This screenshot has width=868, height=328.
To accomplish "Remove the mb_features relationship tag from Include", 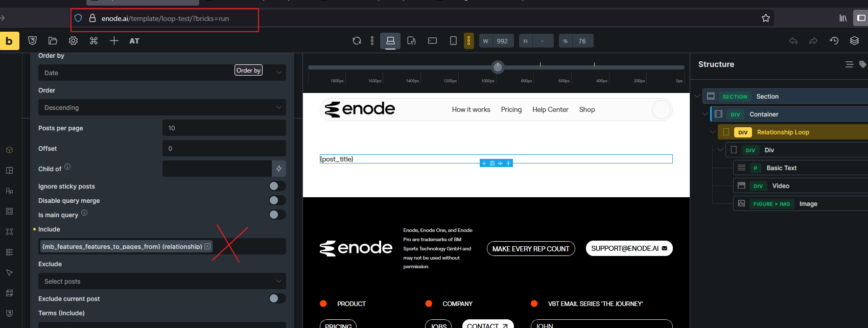I will [207, 246].
